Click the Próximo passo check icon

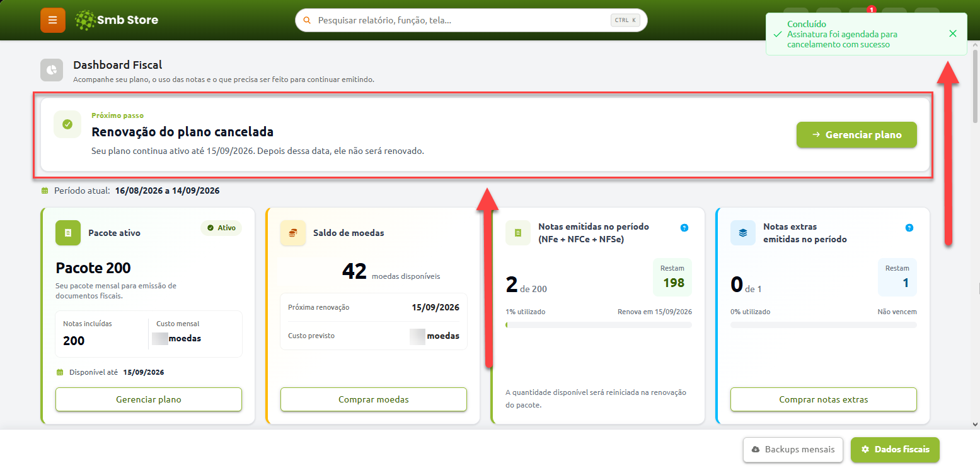(x=67, y=124)
